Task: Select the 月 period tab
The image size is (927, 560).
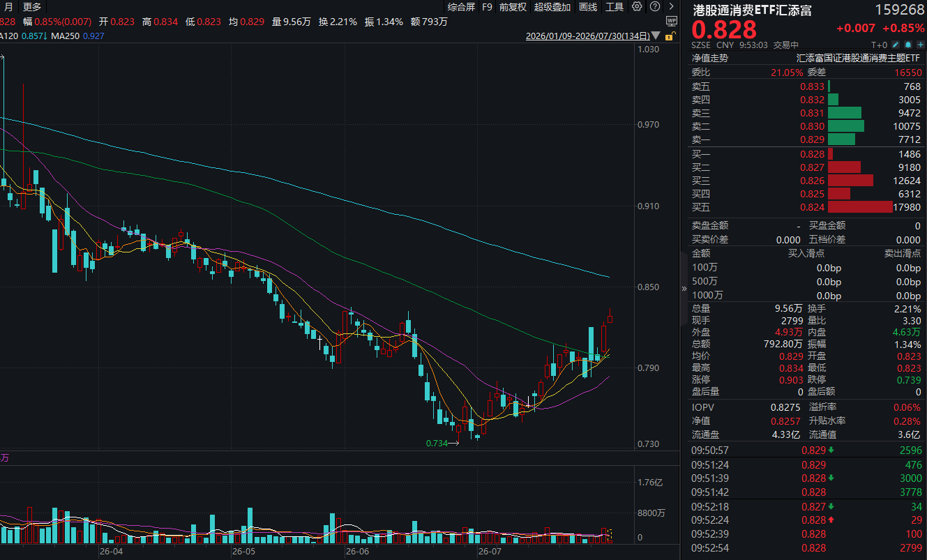Action: click(x=8, y=7)
